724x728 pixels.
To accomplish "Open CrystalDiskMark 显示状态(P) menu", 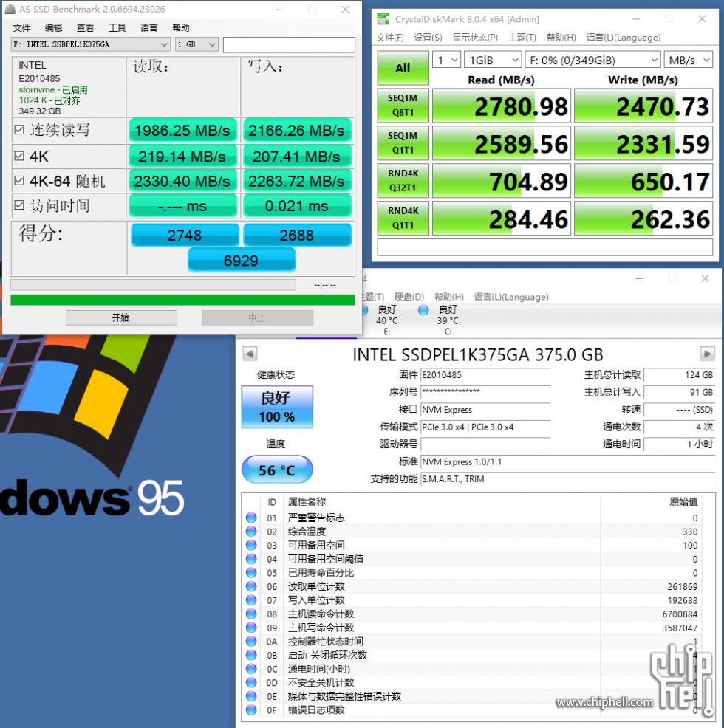I will click(475, 38).
